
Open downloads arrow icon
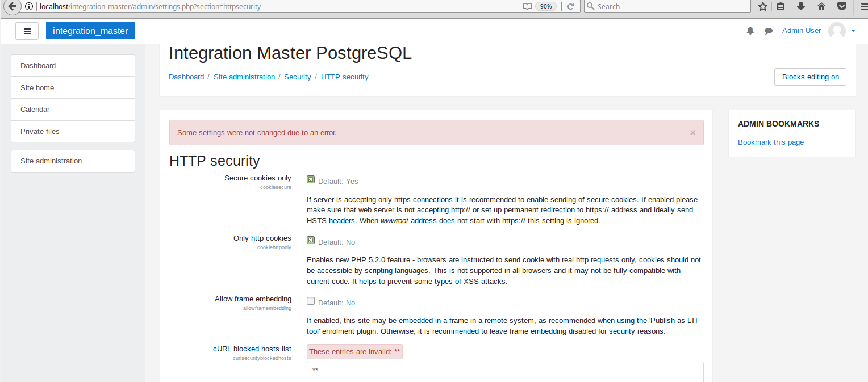tap(800, 6)
